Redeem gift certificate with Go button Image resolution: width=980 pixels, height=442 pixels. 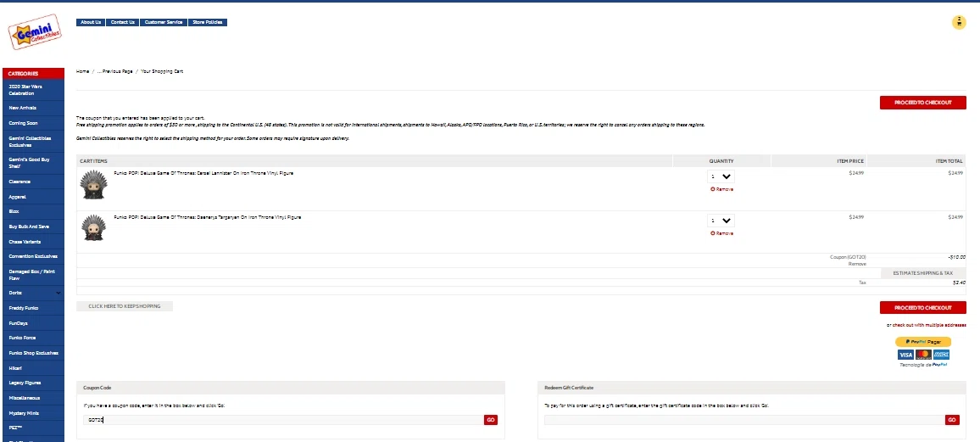[x=952, y=420]
